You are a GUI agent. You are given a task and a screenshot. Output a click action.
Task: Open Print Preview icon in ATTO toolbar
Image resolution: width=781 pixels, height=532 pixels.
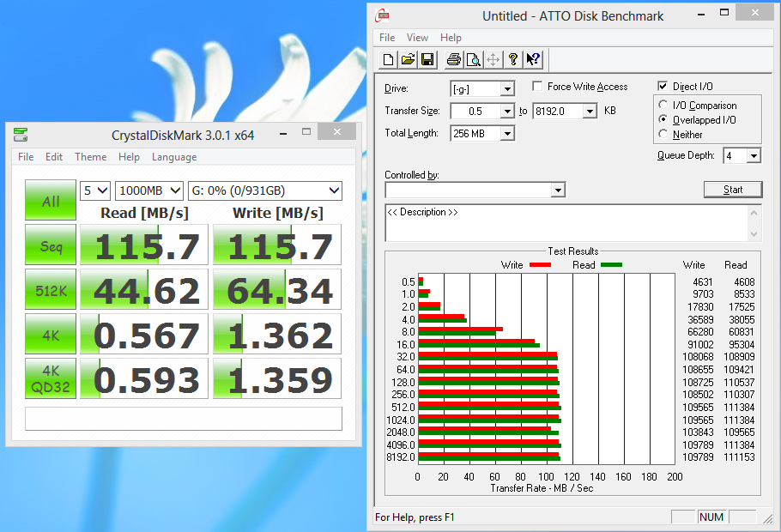pos(473,60)
